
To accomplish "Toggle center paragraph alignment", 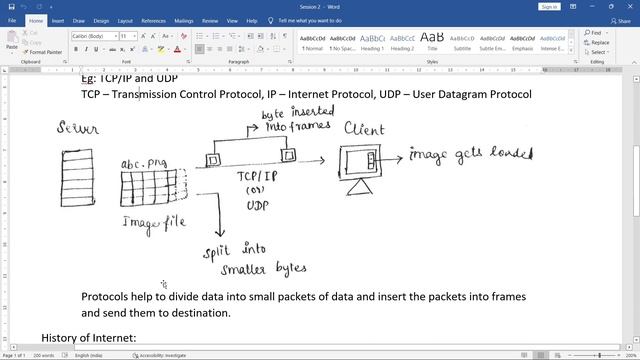I will [209, 49].
